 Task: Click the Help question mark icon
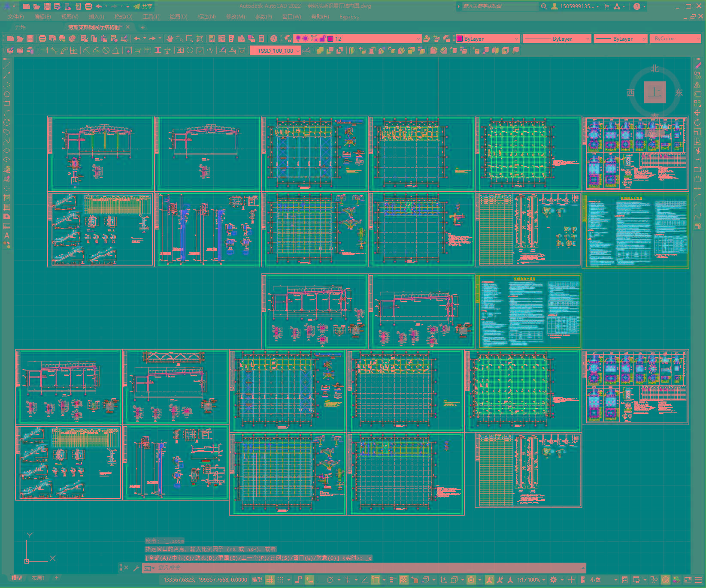coord(637,6)
